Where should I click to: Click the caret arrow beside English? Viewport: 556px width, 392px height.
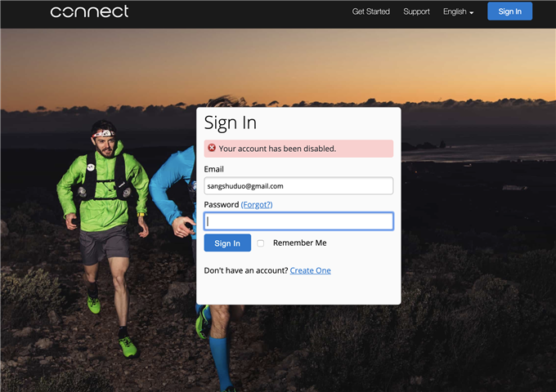(472, 12)
